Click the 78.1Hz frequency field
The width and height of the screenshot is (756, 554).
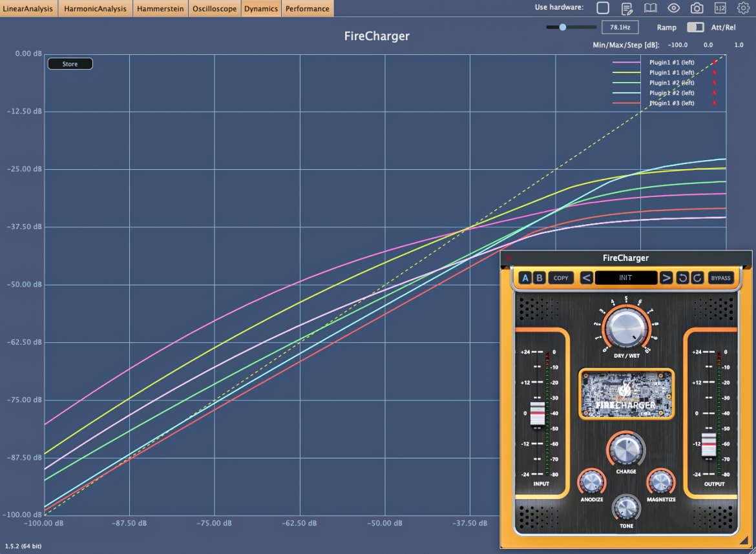[620, 28]
